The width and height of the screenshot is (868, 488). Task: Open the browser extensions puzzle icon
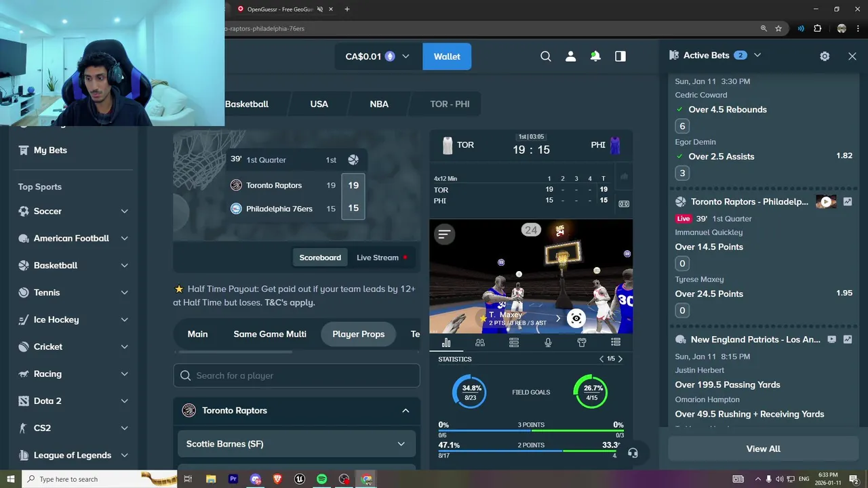(818, 28)
